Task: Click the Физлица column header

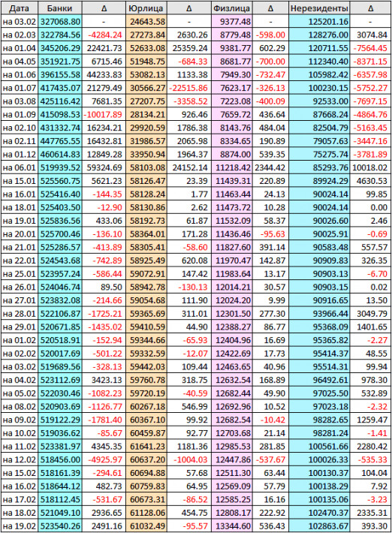Action: click(x=231, y=8)
